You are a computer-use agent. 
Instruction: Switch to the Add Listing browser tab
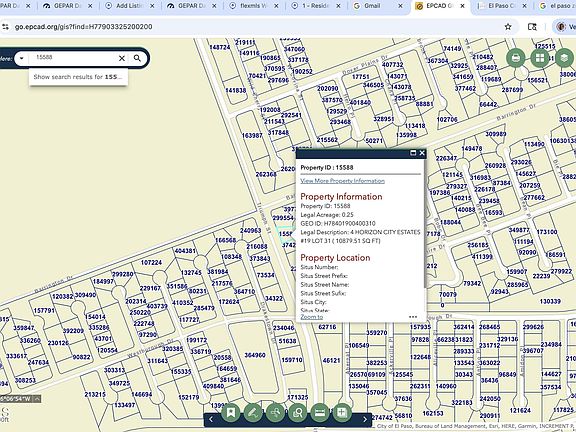point(130,6)
